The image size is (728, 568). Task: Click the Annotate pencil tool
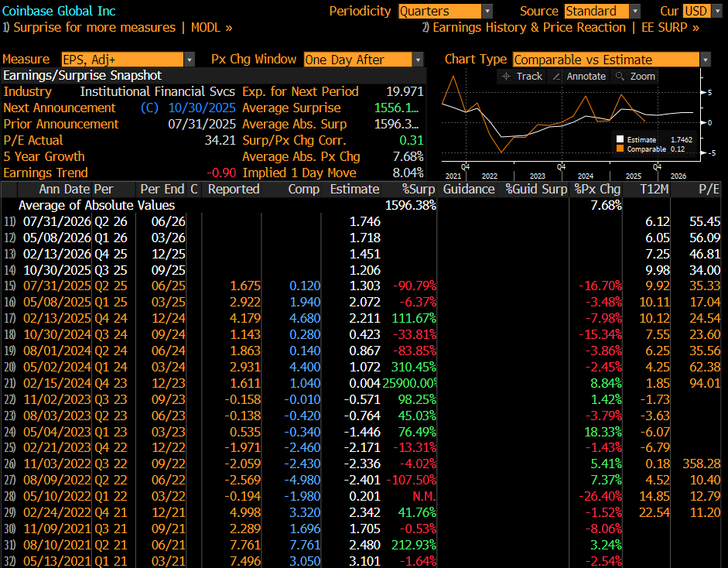[579, 76]
